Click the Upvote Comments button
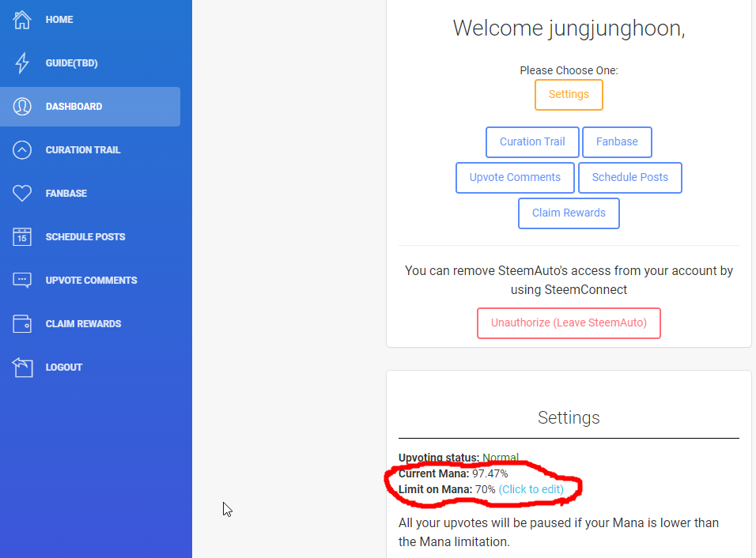The image size is (756, 558). tap(515, 177)
